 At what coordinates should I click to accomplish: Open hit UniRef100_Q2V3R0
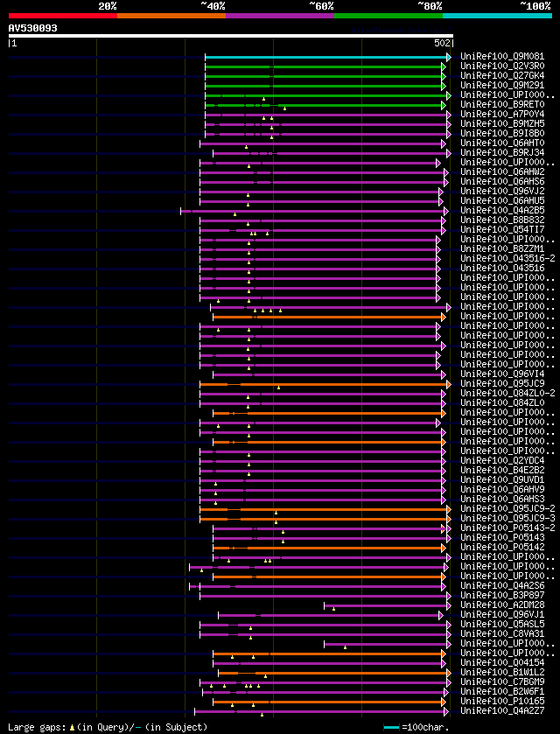tap(502, 66)
